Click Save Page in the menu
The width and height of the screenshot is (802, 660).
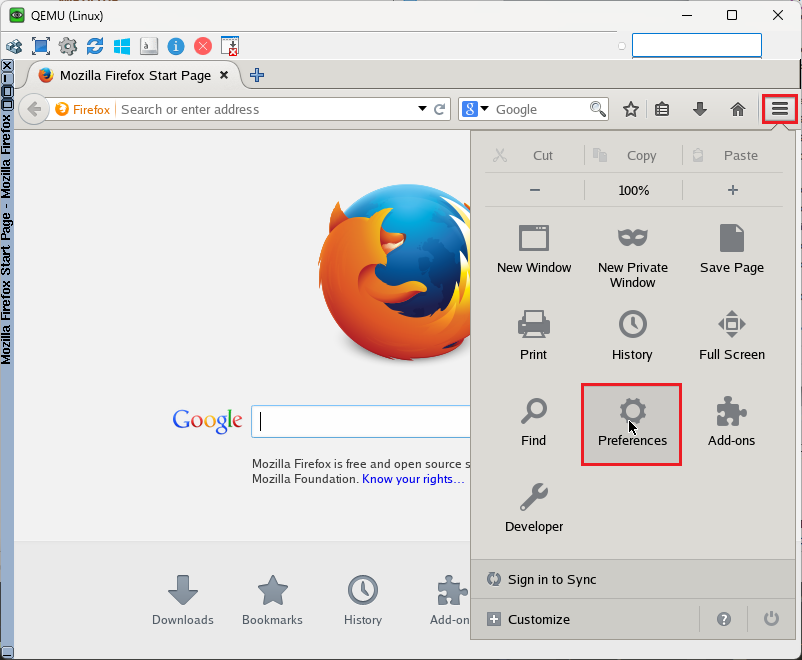point(731,250)
